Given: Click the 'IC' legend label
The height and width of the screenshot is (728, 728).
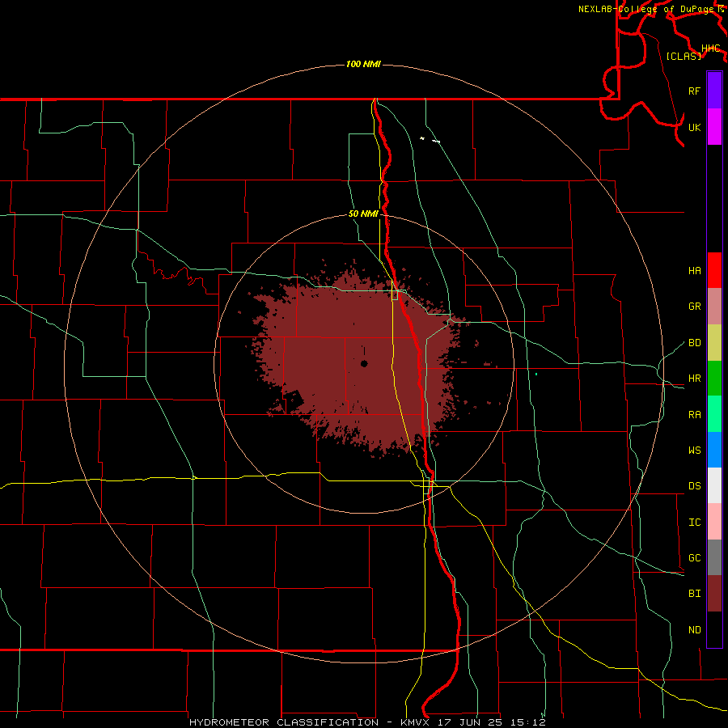Looking at the screenshot, I should (695, 523).
